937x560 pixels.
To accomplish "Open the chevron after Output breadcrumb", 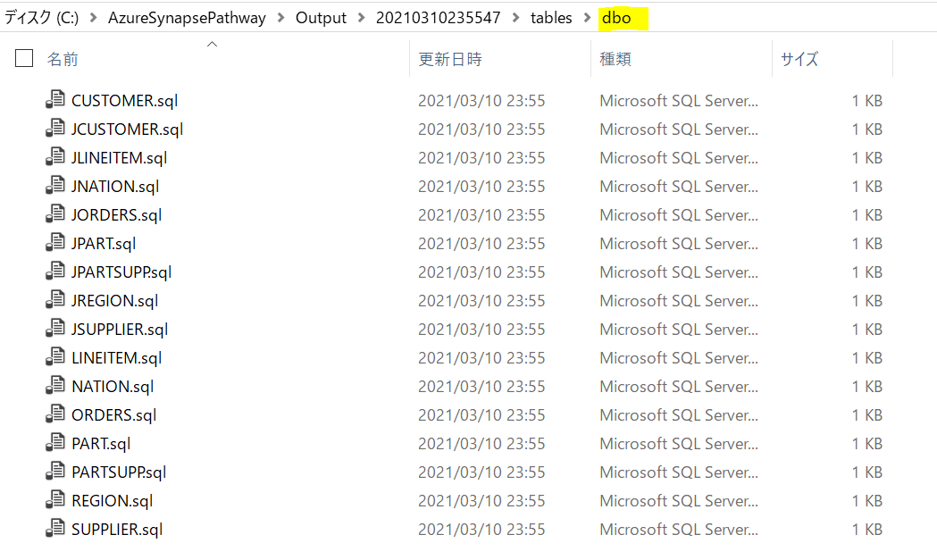I will tap(362, 18).
